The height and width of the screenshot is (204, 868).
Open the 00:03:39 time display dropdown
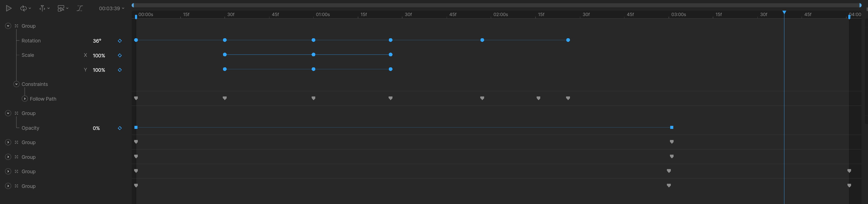click(112, 8)
